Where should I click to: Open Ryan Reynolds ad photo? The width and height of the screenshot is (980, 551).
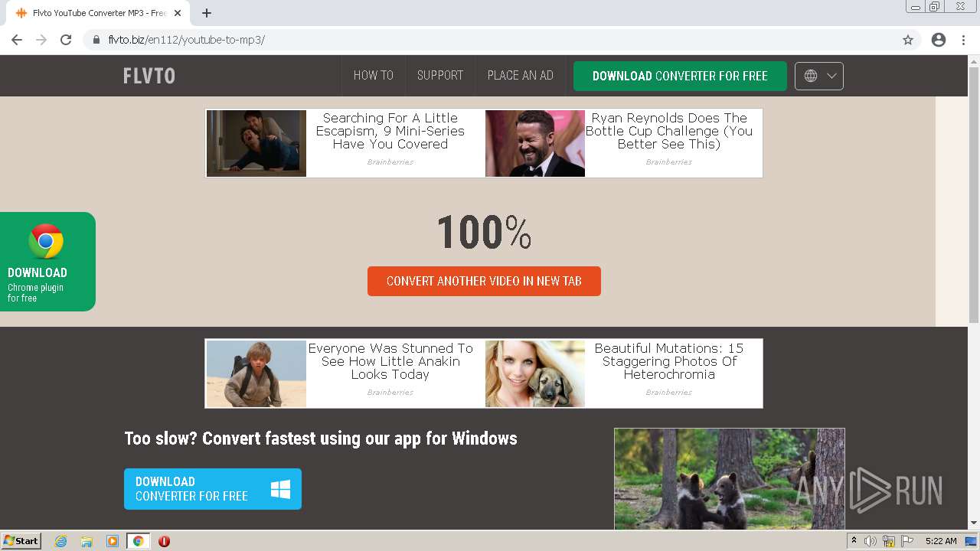(535, 143)
